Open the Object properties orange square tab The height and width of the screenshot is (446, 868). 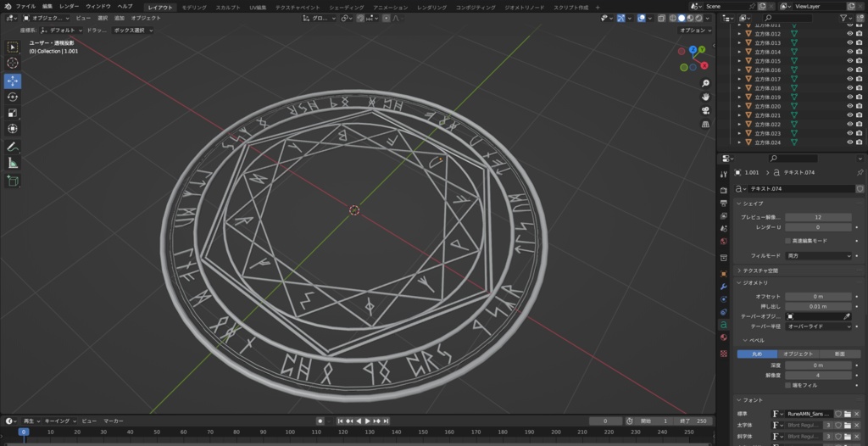(724, 274)
